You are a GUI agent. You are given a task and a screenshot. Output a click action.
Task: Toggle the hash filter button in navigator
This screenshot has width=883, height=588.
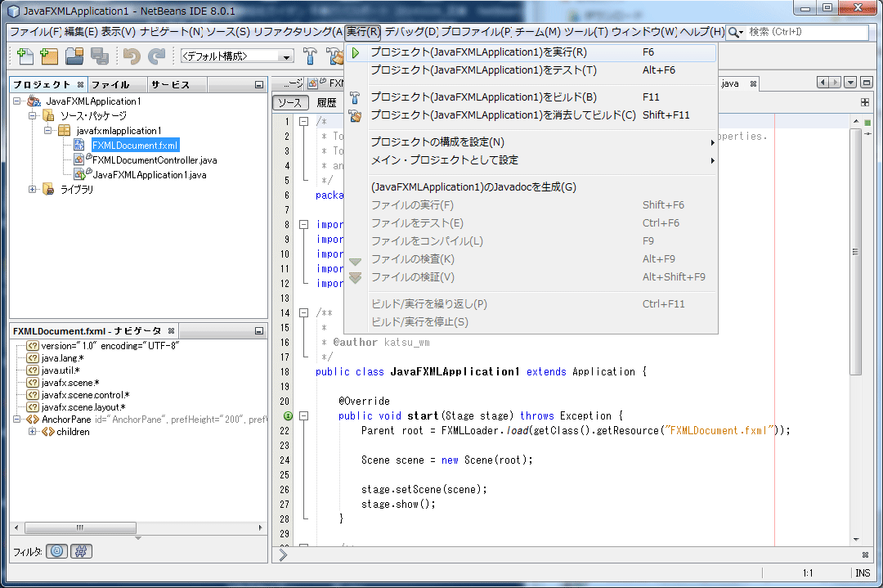click(x=81, y=551)
